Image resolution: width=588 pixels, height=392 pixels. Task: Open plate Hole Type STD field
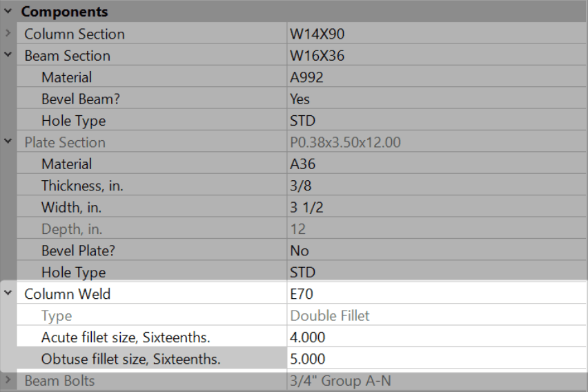pyautogui.click(x=435, y=273)
